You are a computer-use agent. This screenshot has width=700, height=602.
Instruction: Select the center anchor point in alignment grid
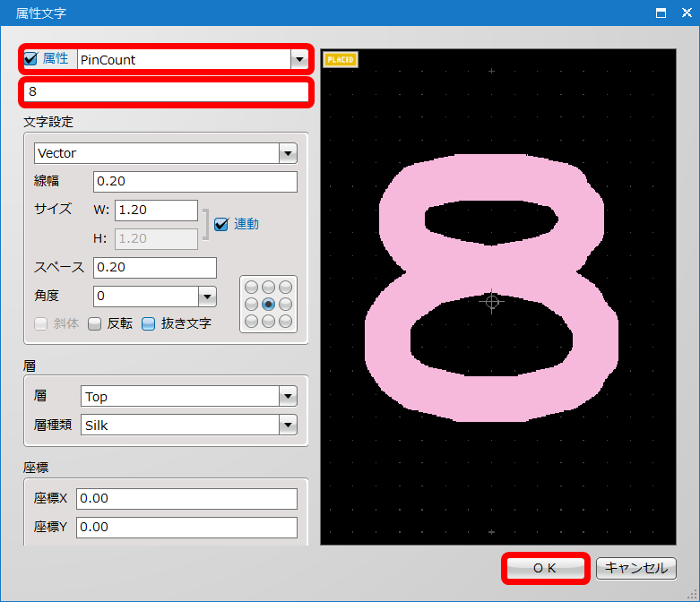coord(268,305)
